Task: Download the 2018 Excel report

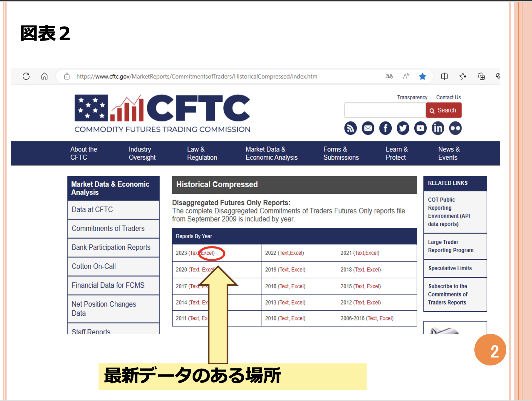Action: (x=373, y=270)
